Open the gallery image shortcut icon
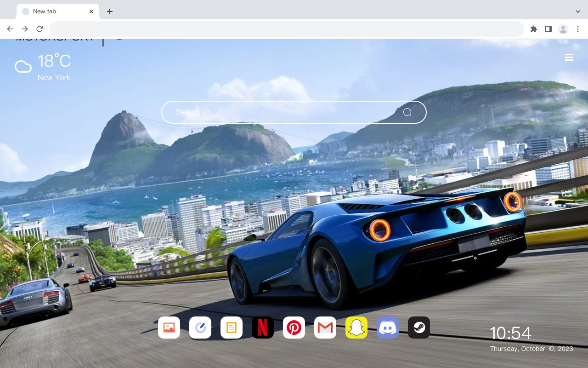 pos(169,328)
